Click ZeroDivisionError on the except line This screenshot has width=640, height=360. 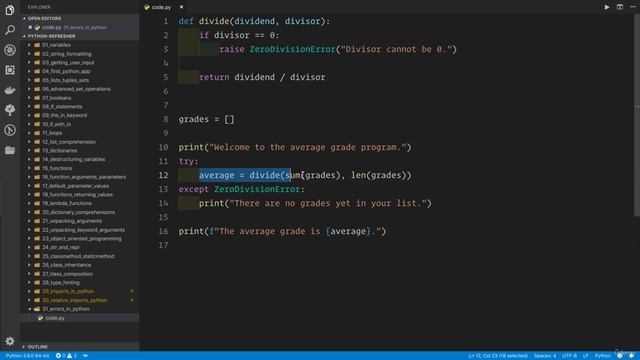(x=257, y=189)
